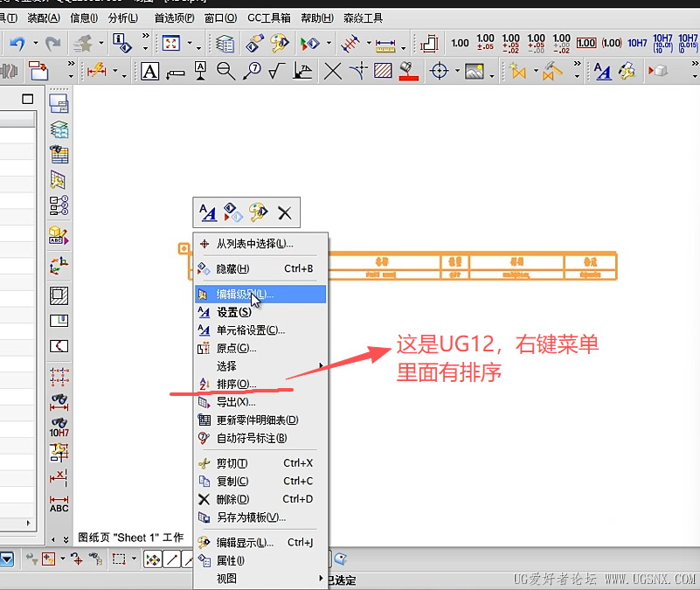Select the Center Mark crosshair tool

coord(440,71)
